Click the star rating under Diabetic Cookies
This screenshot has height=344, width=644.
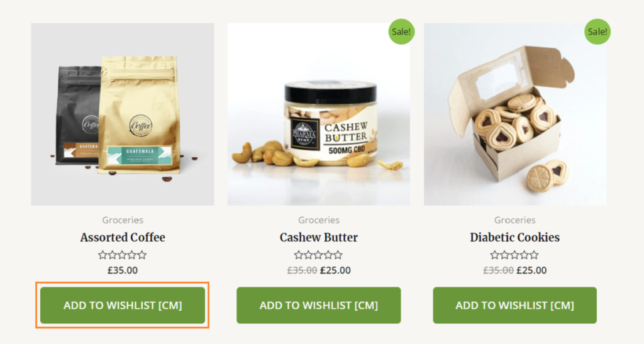514,255
